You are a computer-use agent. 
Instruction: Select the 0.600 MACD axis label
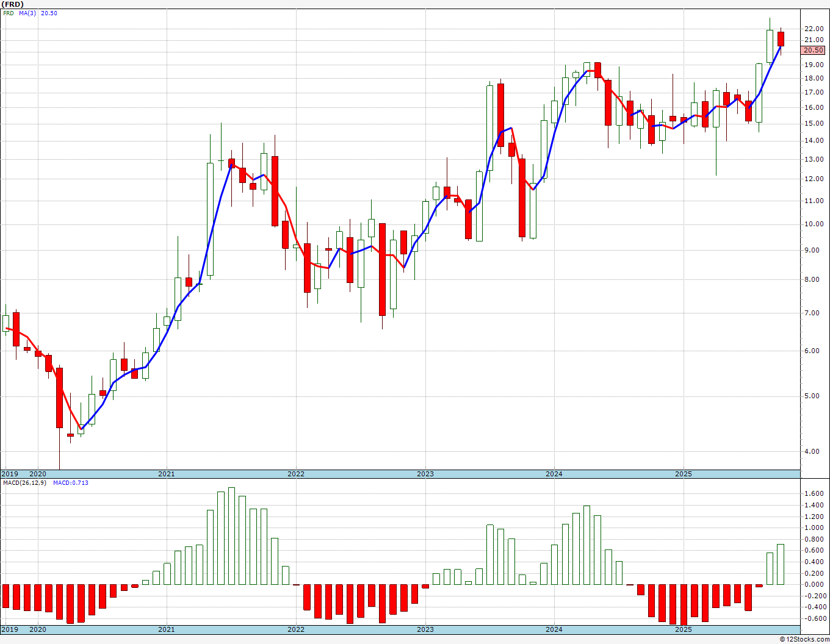point(814,551)
